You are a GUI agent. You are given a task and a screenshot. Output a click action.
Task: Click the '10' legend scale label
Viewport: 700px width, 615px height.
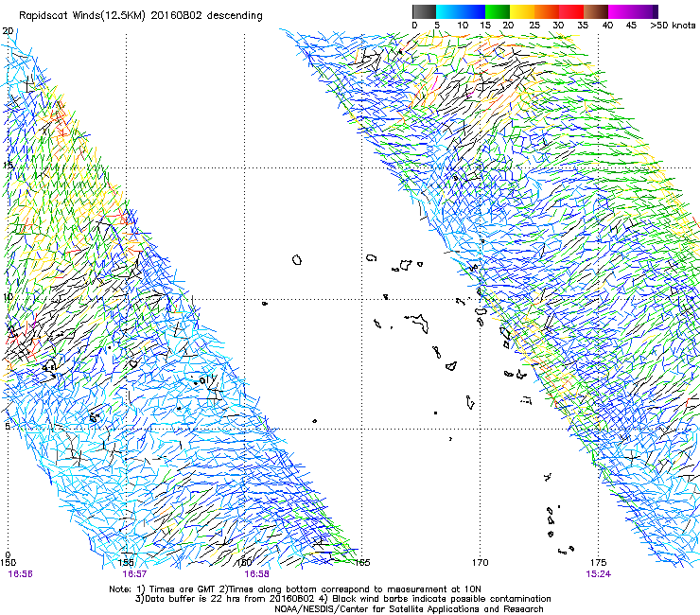pyautogui.click(x=463, y=26)
